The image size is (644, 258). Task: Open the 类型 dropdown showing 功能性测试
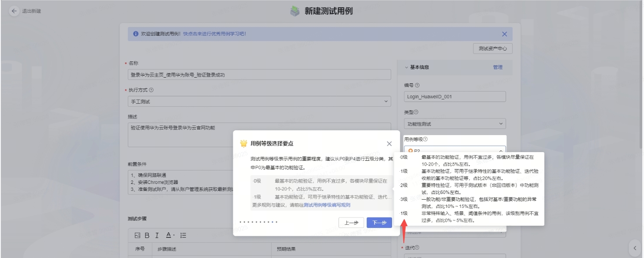click(x=455, y=124)
